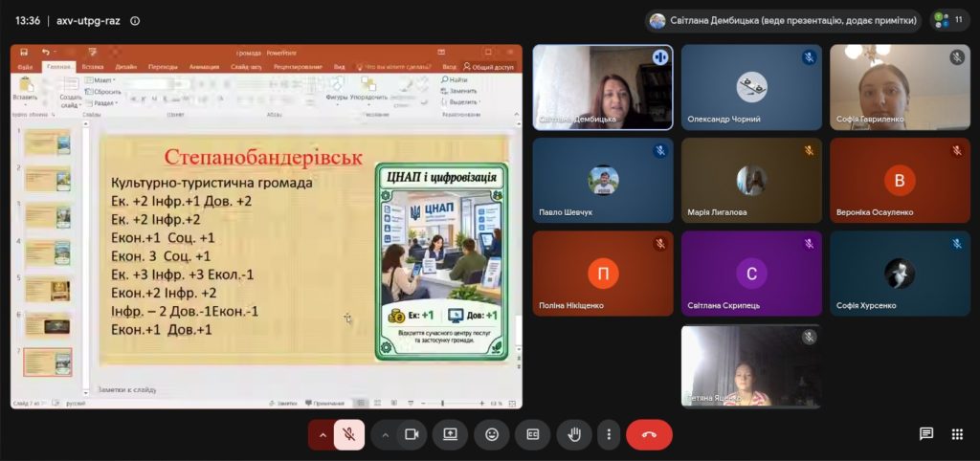Screen dimensions: 980x461
Task: Leave the call with red hang-up button
Action: [649, 435]
